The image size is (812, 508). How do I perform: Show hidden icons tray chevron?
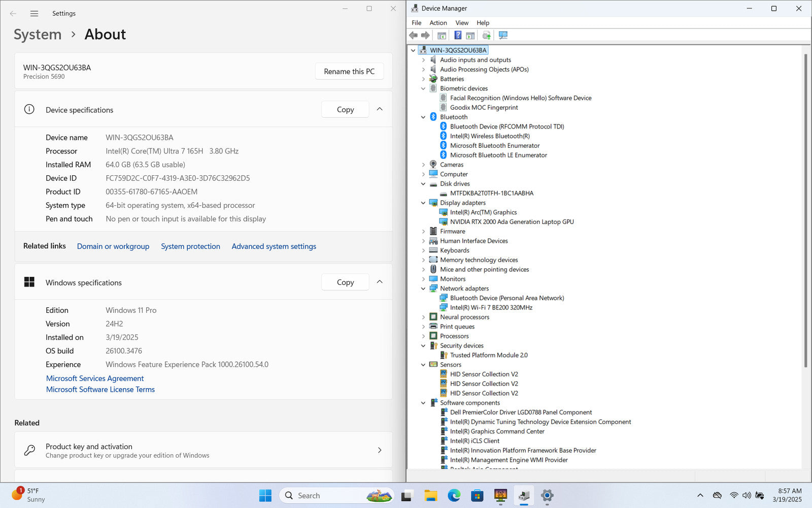click(700, 495)
